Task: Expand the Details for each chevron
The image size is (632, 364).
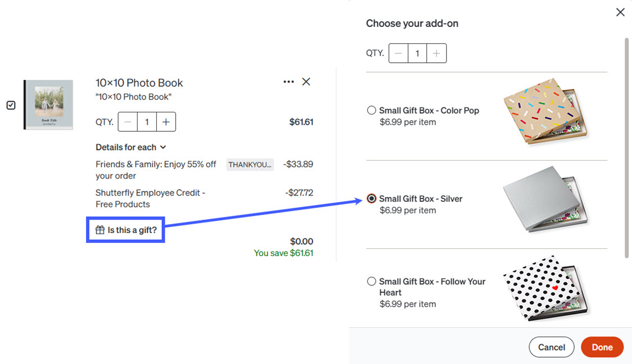Action: 163,147
